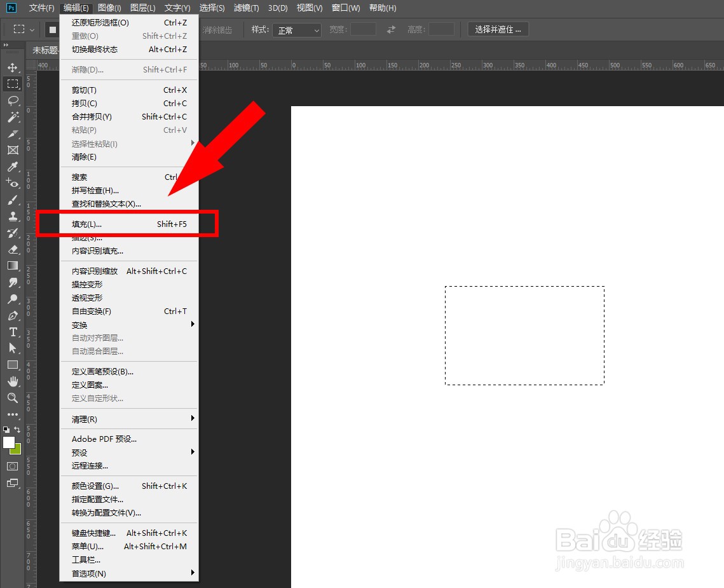This screenshot has height=588, width=724.
Task: Choose Adobe PDF 预设... menu entry
Action: [x=129, y=439]
